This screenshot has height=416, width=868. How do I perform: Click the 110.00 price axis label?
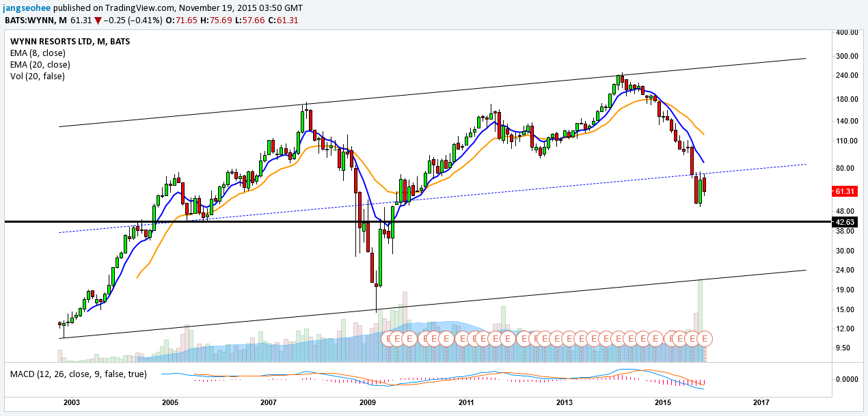[x=846, y=141]
